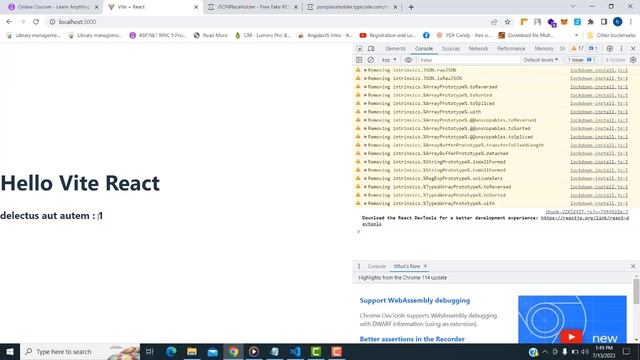This screenshot has width=640, height=360.
Task: Open the DevTools settings gear
Action: (x=610, y=49)
